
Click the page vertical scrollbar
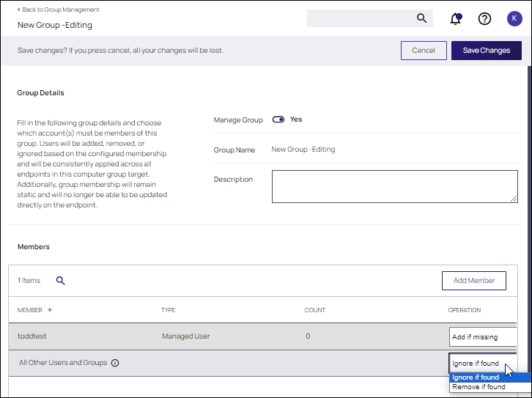pyautogui.click(x=528, y=220)
